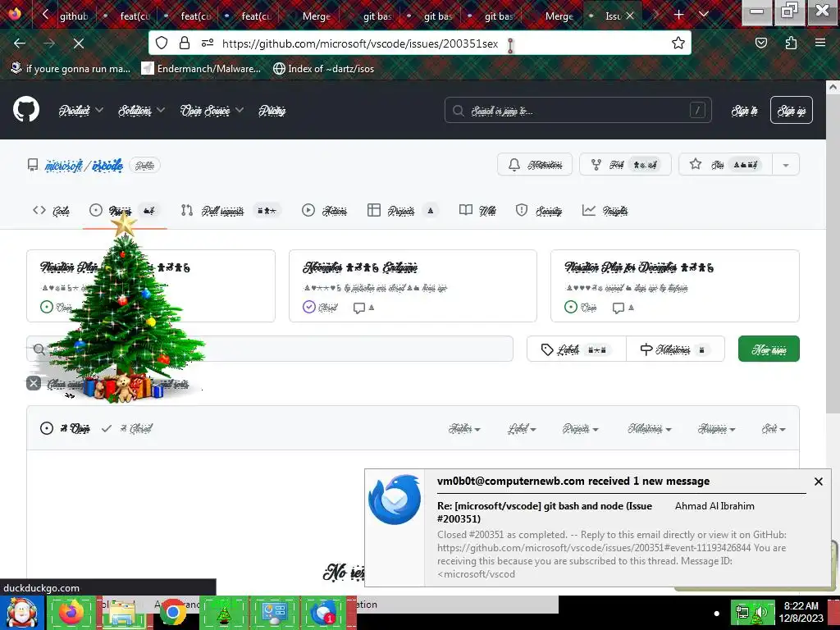The width and height of the screenshot is (840, 630).
Task: Switch to the Actions tab
Action: 324,211
